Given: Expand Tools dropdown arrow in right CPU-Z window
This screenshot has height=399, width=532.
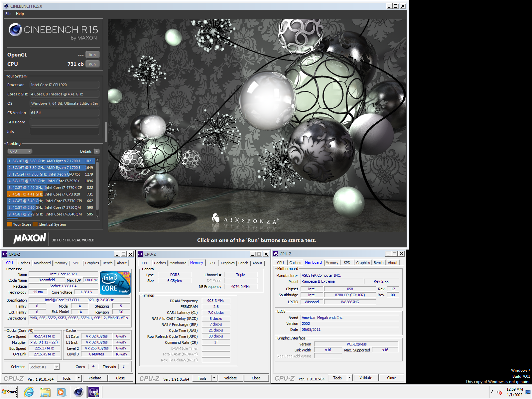Looking at the screenshot, I should point(350,378).
